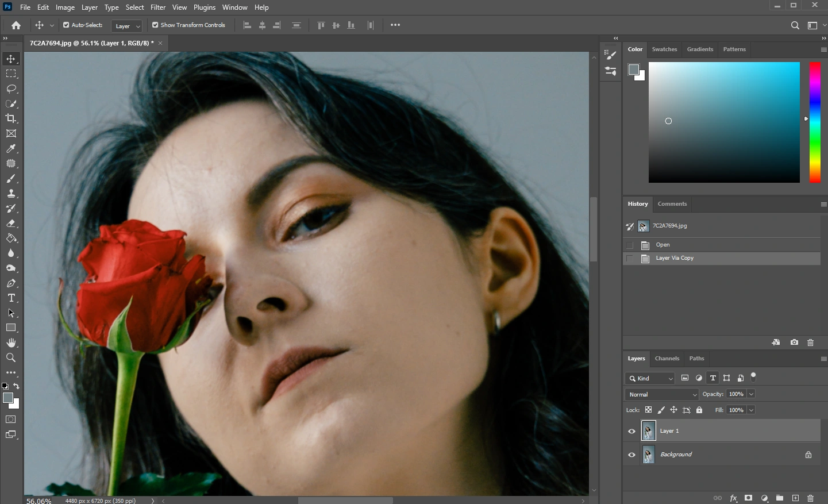Viewport: 828px width, 504px height.
Task: Choose the Zoom tool
Action: [11, 357]
